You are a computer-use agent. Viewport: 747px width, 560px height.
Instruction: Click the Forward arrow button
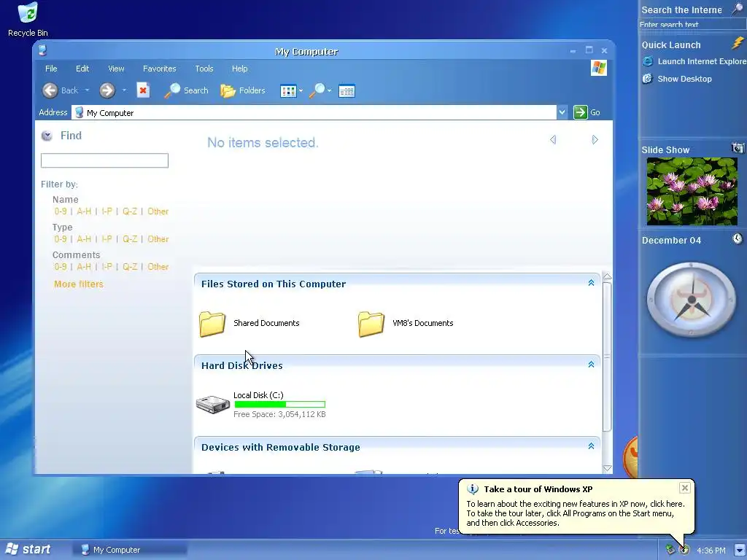107,90
